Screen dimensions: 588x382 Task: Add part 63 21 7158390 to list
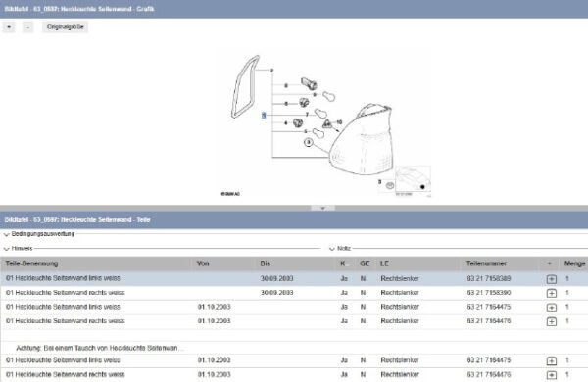pos(551,293)
